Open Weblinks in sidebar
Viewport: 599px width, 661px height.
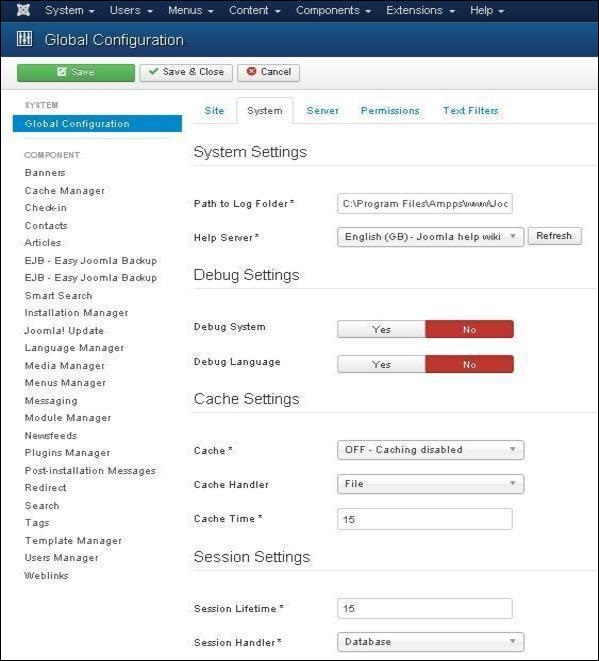tap(46, 575)
